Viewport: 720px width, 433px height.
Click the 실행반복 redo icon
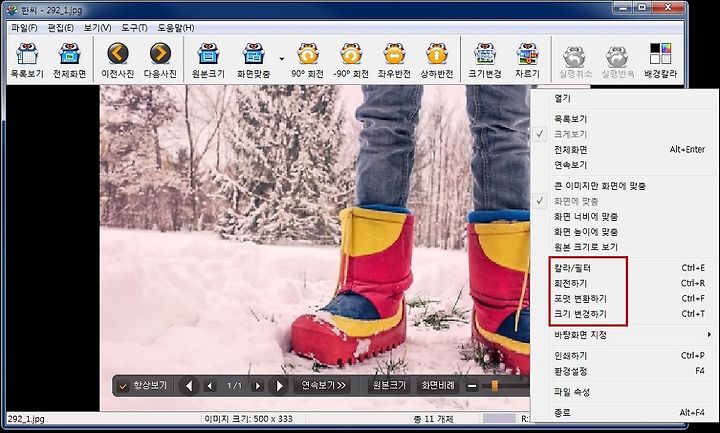[x=618, y=60]
